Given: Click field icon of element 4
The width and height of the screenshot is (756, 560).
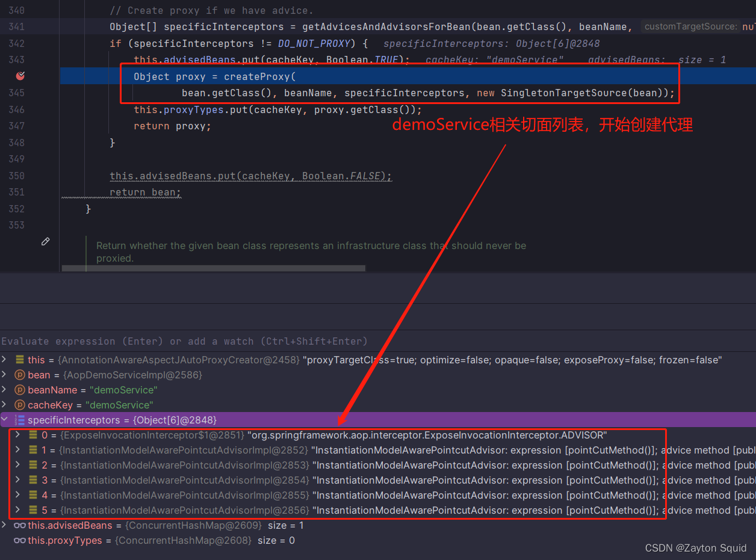Looking at the screenshot, I should click(33, 495).
